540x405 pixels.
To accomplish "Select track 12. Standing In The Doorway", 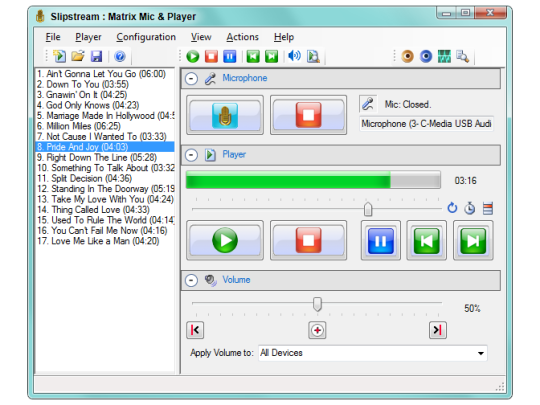I will tap(105, 188).
